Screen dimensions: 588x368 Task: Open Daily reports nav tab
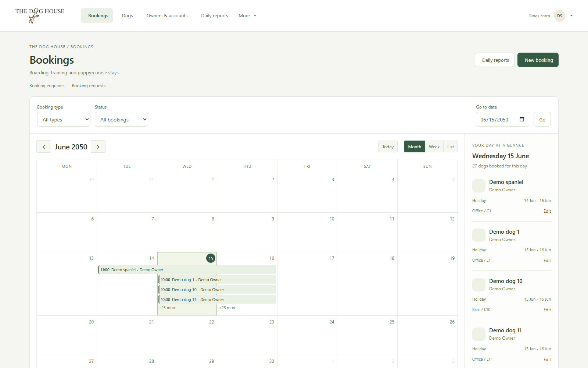tap(214, 16)
